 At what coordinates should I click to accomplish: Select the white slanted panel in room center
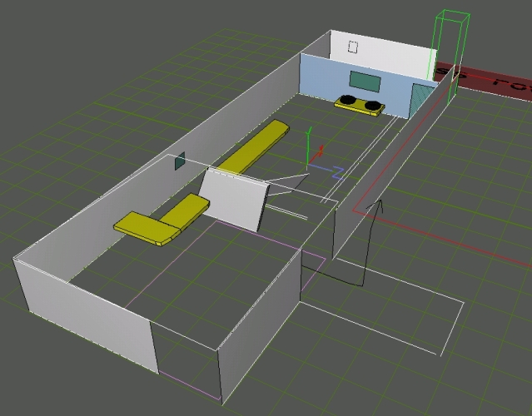(x=234, y=199)
